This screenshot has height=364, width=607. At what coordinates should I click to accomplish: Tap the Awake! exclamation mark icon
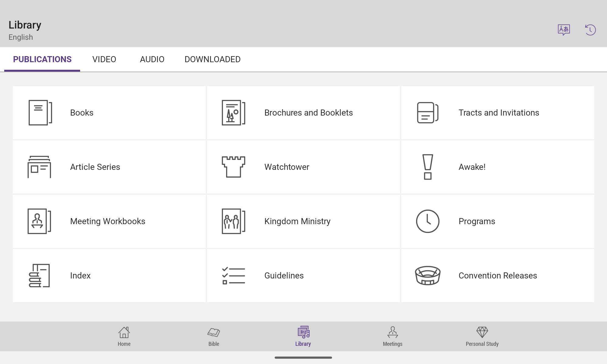point(428,167)
